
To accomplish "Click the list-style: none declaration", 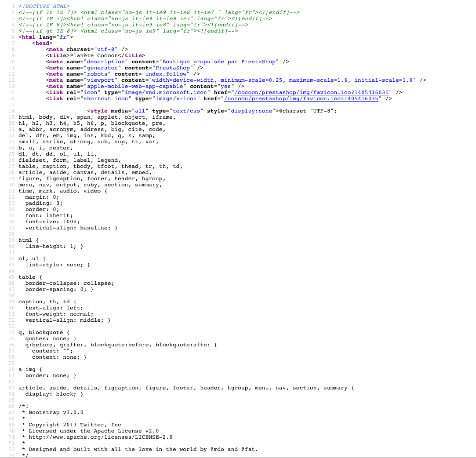I will coord(55,265).
